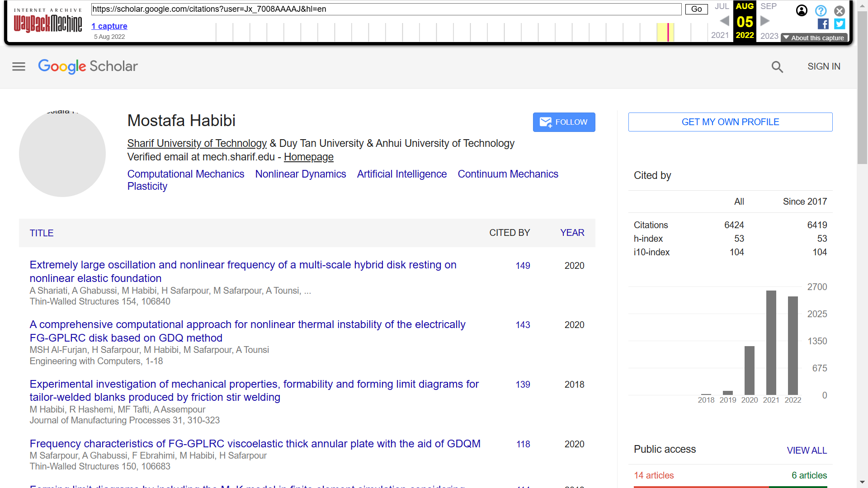
Task: Sort publications by Title column
Action: tap(42, 233)
